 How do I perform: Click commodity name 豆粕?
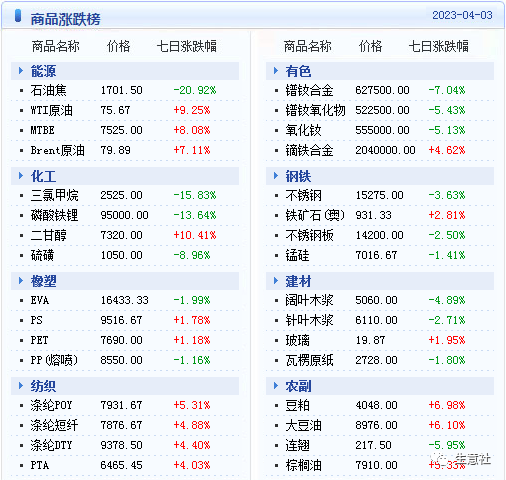(297, 405)
